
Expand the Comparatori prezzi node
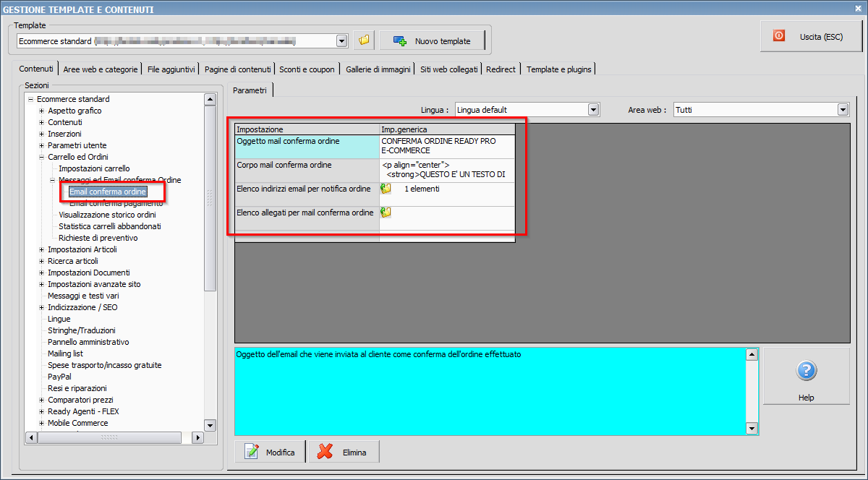(x=42, y=400)
